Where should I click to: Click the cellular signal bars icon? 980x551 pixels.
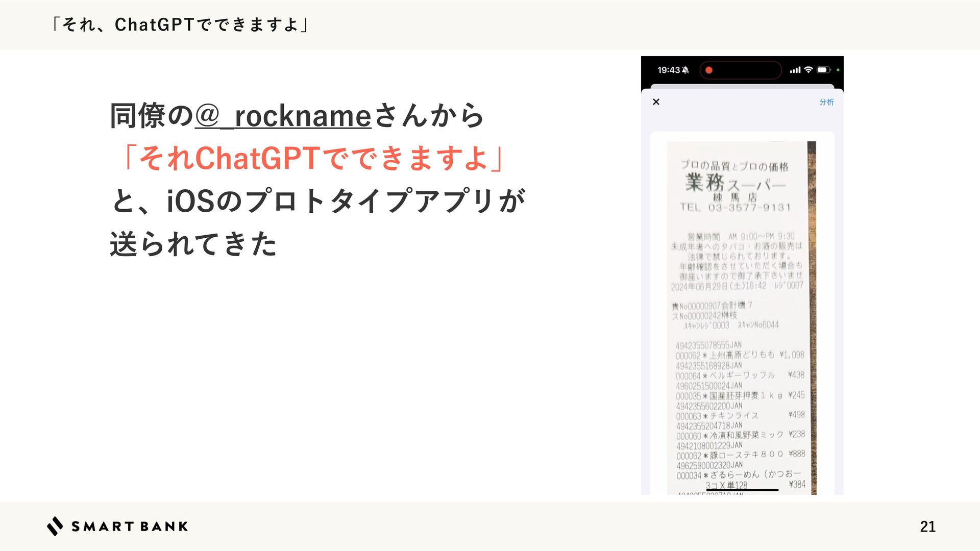click(x=795, y=70)
